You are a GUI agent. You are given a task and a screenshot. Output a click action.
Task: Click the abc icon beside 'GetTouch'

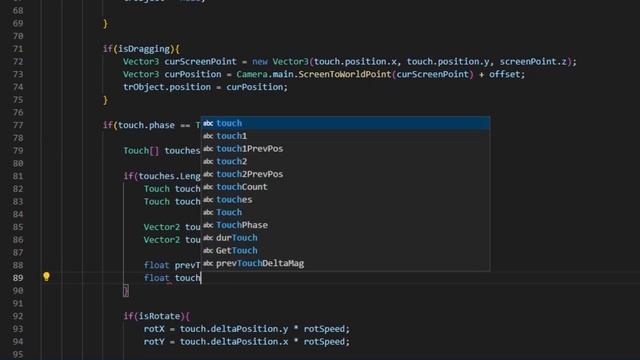[208, 251]
